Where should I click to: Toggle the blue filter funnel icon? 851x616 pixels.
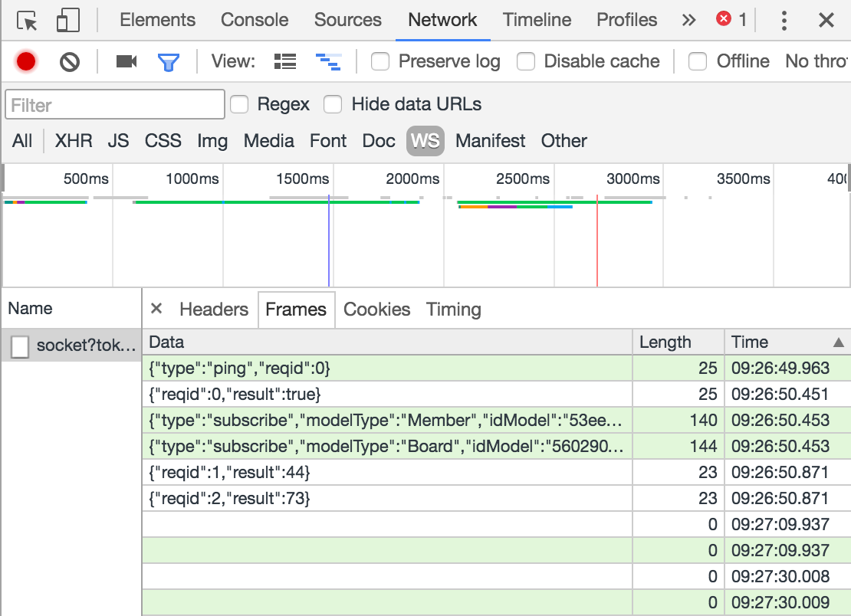[168, 61]
